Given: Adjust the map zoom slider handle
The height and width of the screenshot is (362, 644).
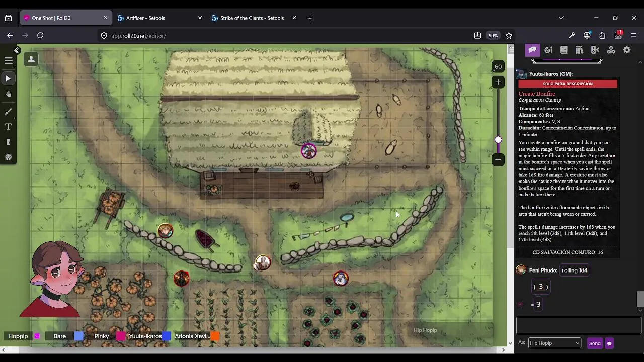Looking at the screenshot, I should 498,140.
